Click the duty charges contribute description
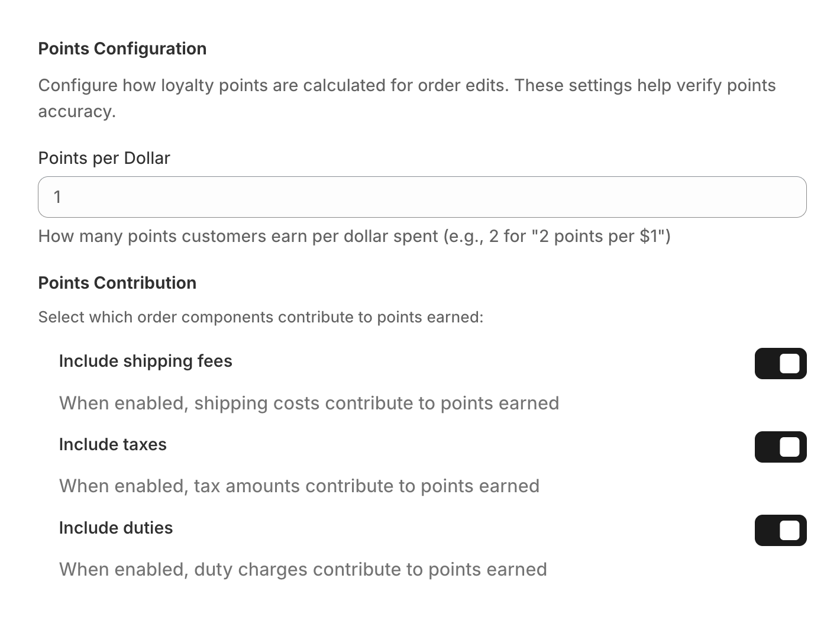840x620 pixels. (303, 569)
